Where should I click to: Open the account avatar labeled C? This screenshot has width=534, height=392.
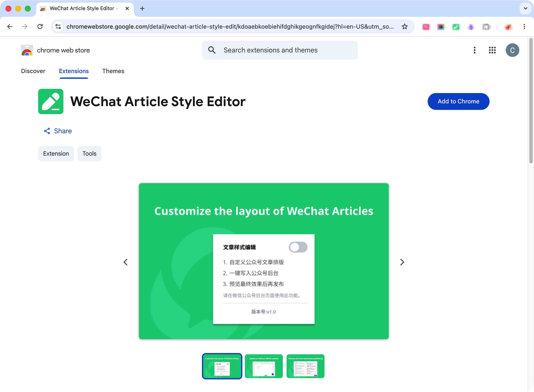[512, 50]
